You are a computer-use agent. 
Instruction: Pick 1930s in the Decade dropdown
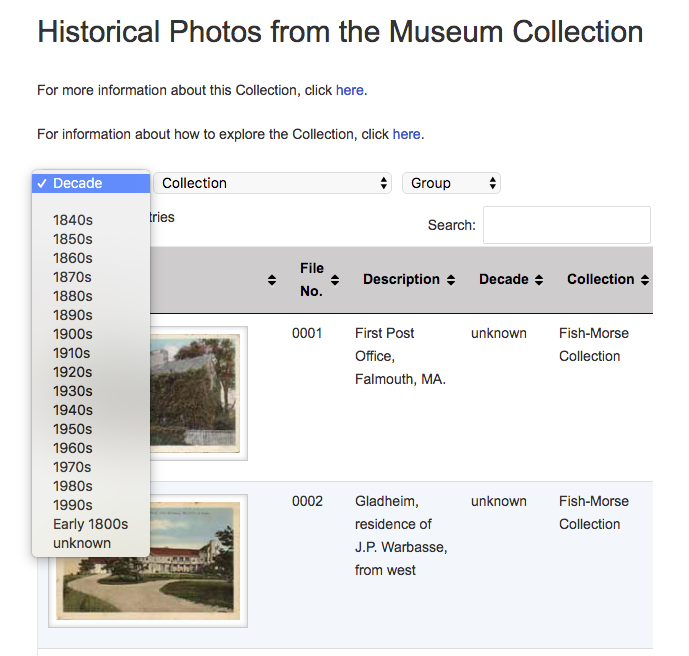(x=91, y=391)
